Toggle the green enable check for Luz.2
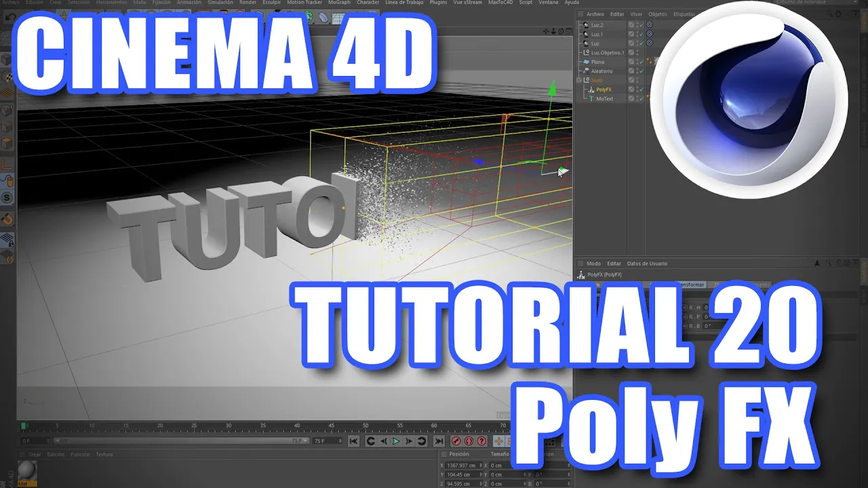Screen dimensions: 868x488 coord(641,24)
